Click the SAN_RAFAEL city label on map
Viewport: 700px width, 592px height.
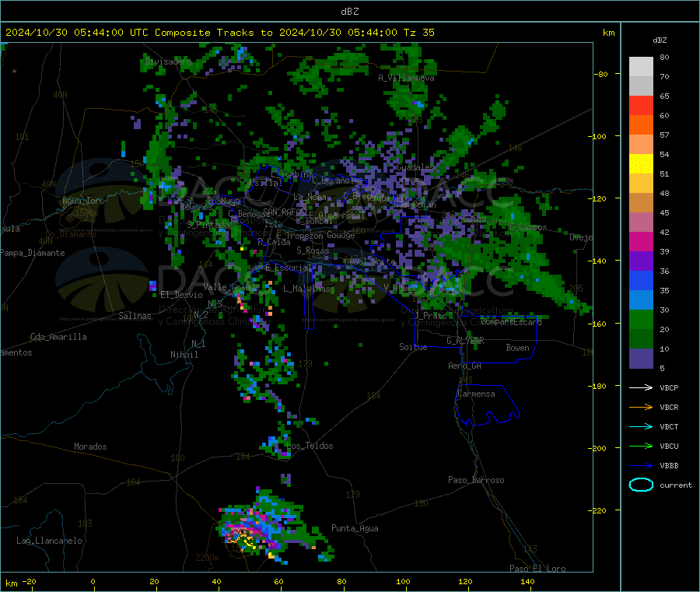pyautogui.click(x=285, y=211)
